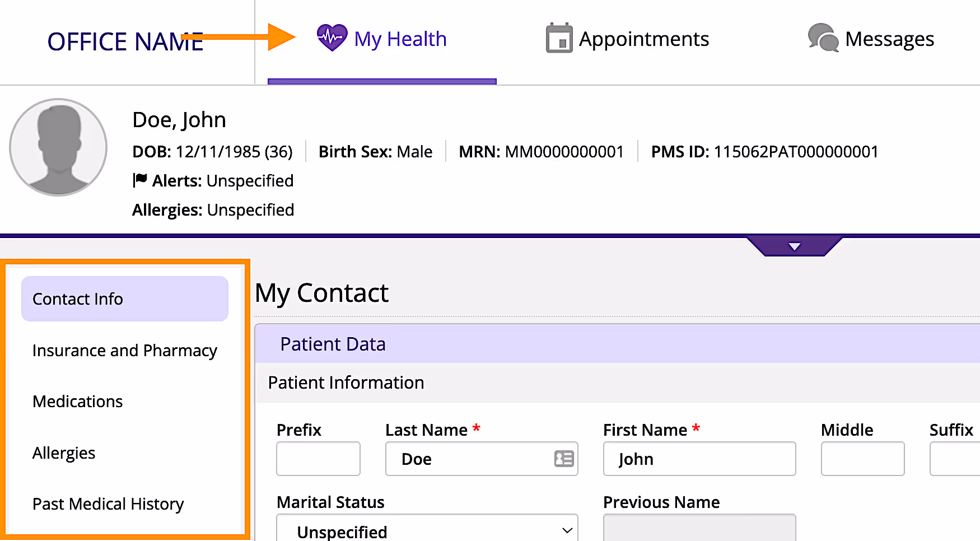
Task: Go to the Messages tab
Action: coord(871,39)
